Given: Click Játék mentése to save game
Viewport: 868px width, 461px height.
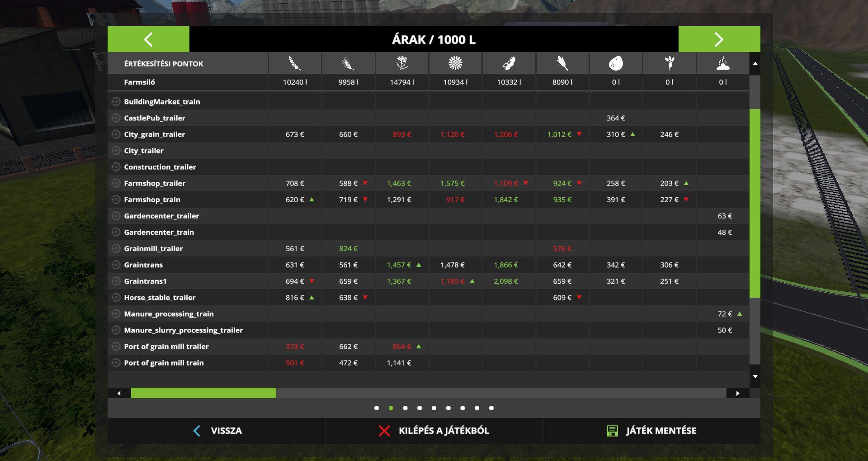Looking at the screenshot, I should pos(651,431).
